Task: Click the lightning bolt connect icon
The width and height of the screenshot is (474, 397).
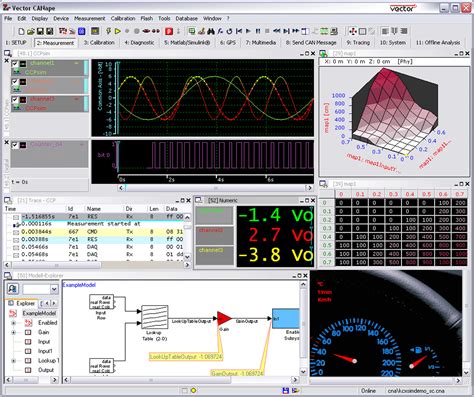Action: click(x=108, y=31)
